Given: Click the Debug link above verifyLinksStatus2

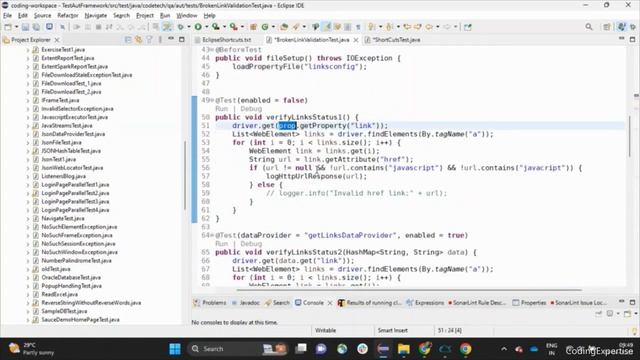Looking at the screenshot, I should [251, 244].
